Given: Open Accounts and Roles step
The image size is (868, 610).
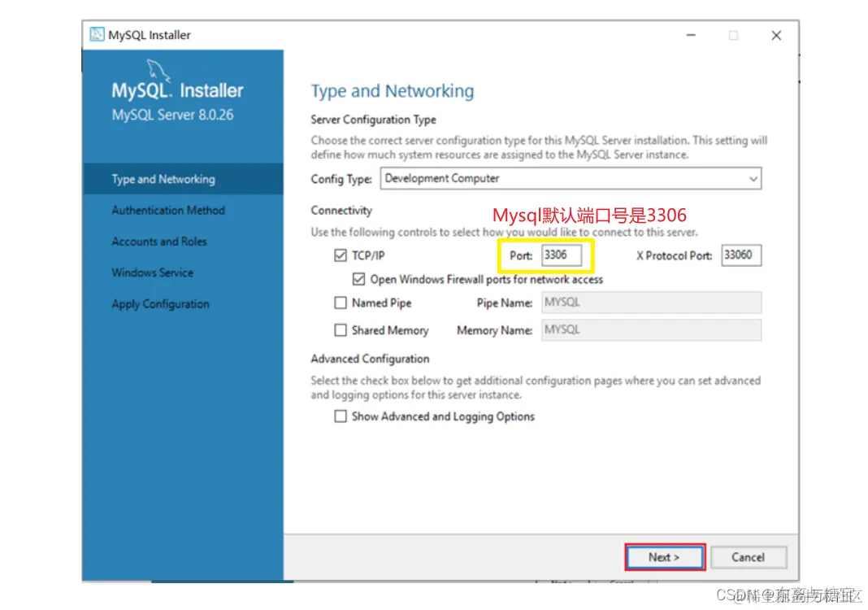Looking at the screenshot, I should (x=158, y=242).
